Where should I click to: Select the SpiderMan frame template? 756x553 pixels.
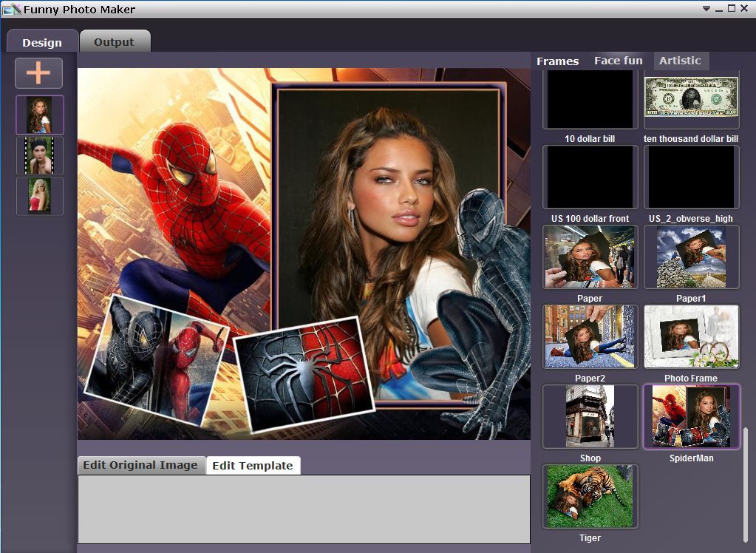tap(691, 416)
